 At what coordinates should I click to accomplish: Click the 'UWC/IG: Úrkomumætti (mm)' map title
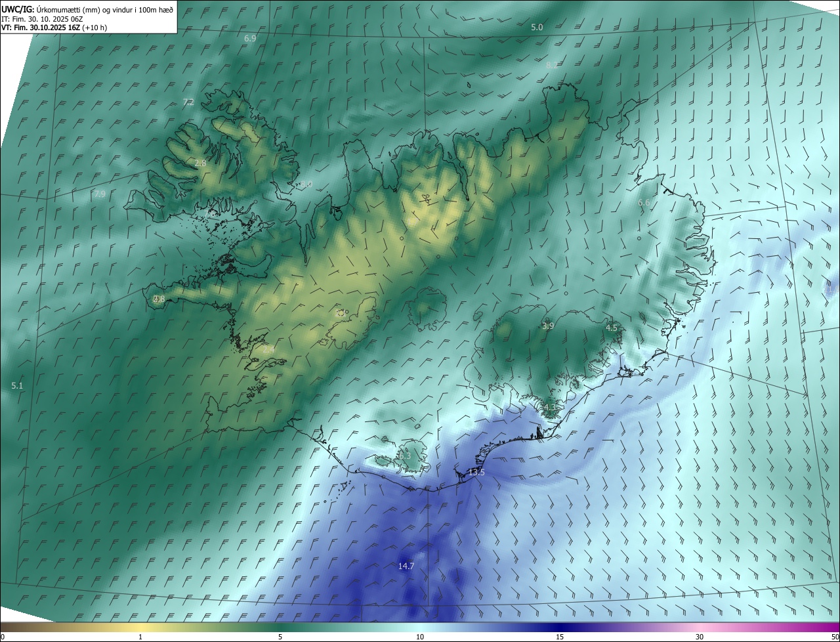(87, 9)
